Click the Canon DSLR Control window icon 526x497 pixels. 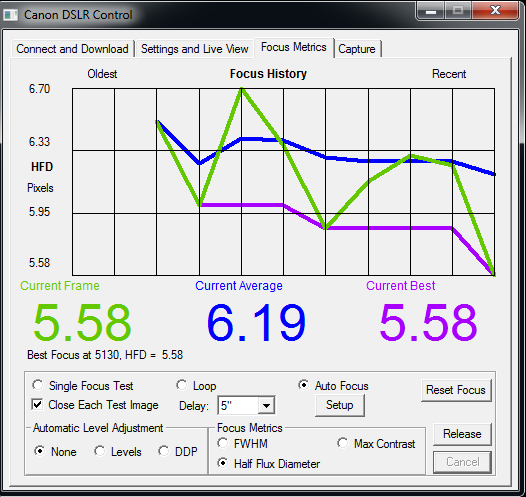click(x=10, y=15)
